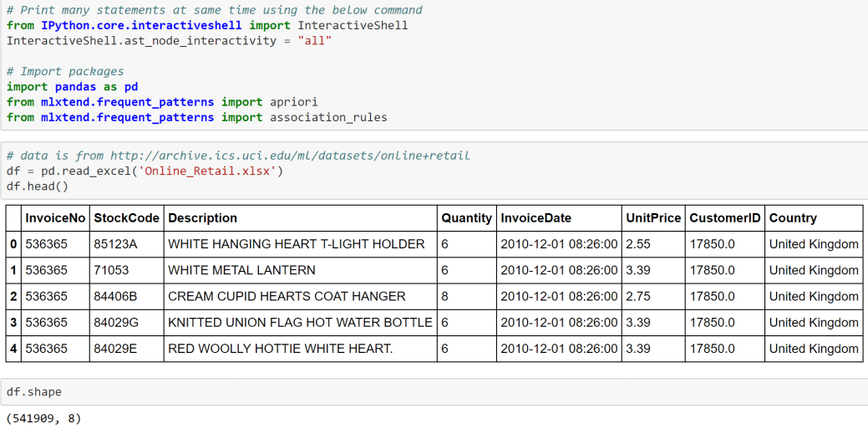The width and height of the screenshot is (868, 439).
Task: Click the df.head() code line
Action: pos(37,186)
